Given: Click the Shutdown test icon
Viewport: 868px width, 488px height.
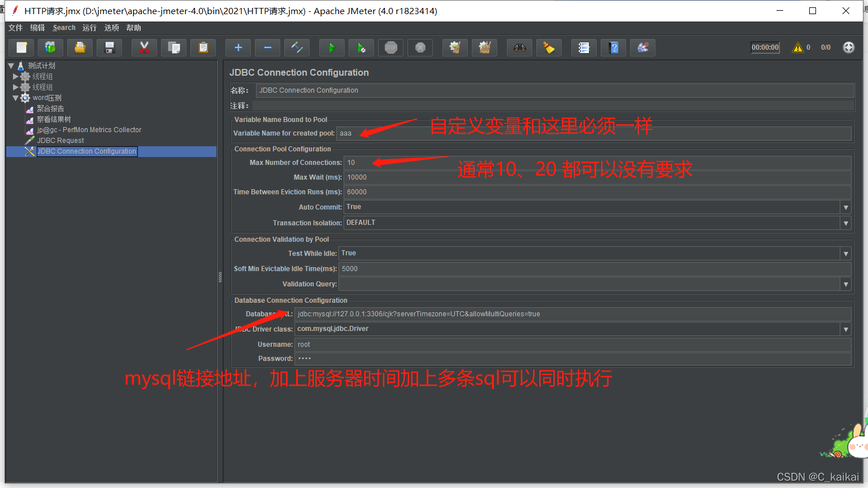Looking at the screenshot, I should click(x=420, y=48).
